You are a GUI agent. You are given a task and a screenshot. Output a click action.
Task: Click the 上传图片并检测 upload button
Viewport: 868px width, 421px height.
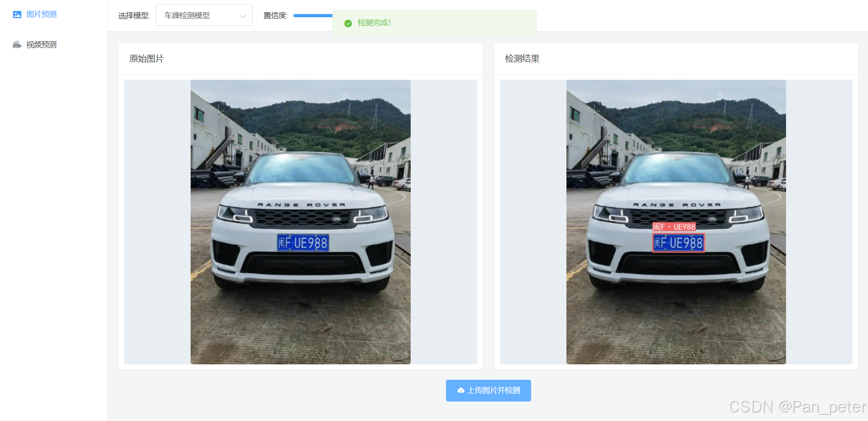point(488,390)
